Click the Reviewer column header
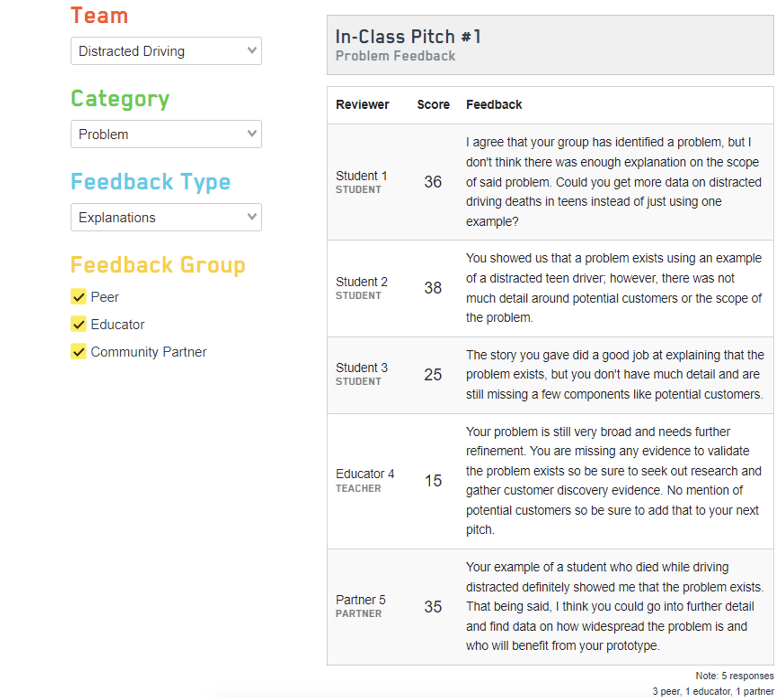This screenshot has width=784, height=697. pos(362,105)
